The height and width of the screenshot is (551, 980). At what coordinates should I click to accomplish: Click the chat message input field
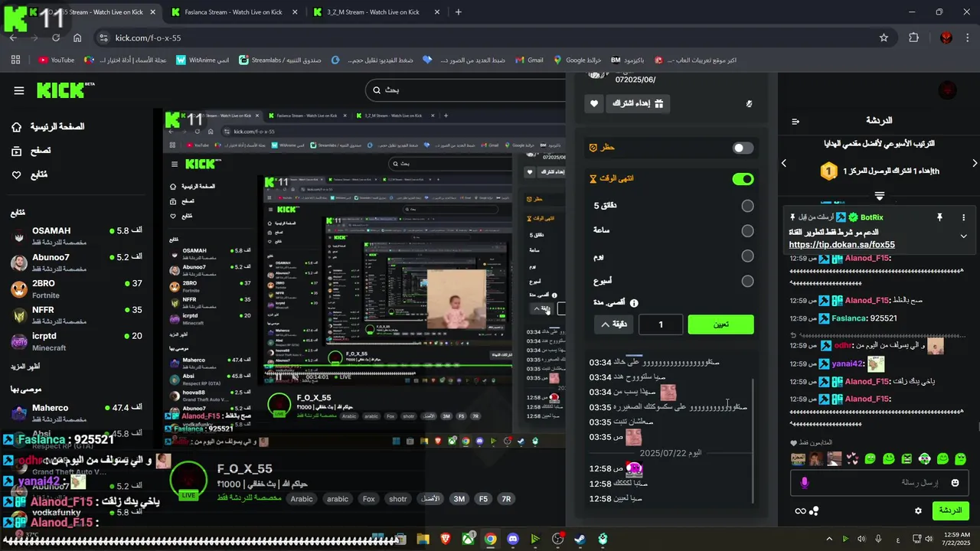[x=880, y=483]
